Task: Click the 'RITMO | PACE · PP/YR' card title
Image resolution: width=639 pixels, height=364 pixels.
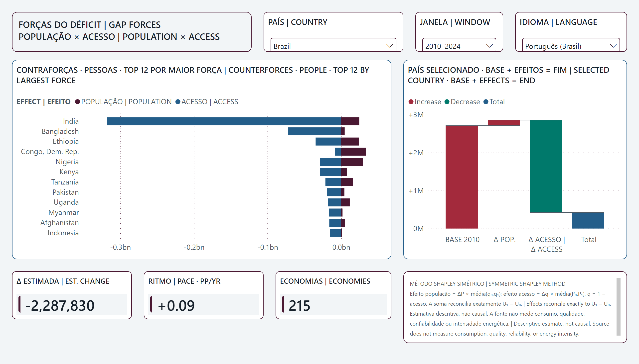Action: 184,281
